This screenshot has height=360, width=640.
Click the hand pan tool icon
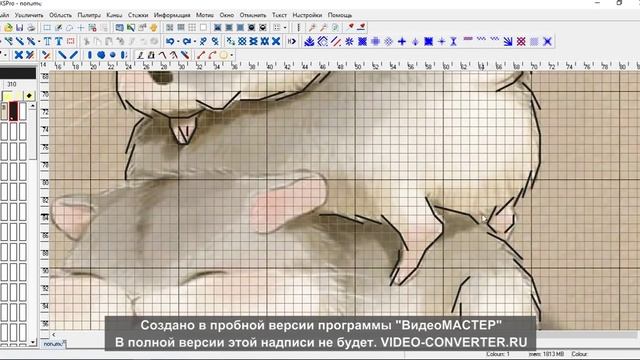coord(153,28)
